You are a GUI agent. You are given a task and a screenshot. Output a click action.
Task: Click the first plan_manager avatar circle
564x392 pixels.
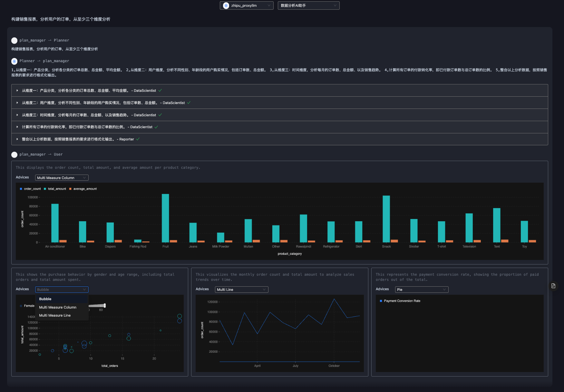14,41
